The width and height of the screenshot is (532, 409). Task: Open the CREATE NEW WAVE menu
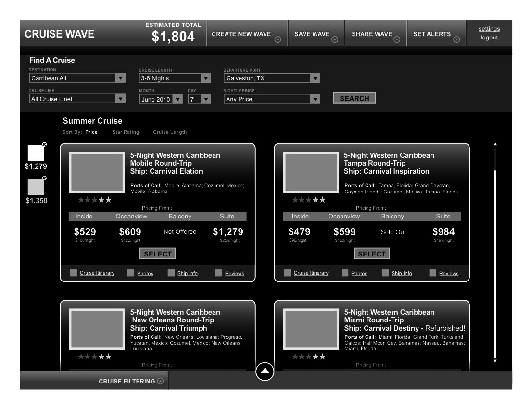[x=247, y=33]
